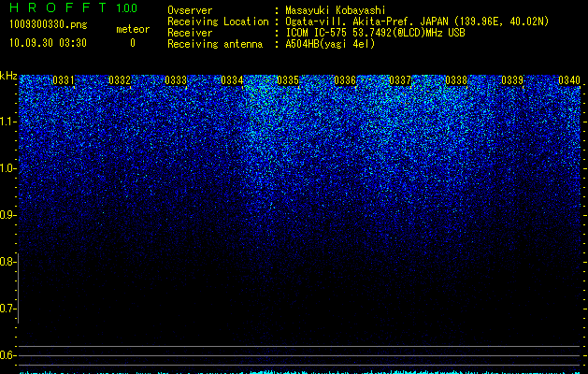Click the 0339 time marker
The width and height of the screenshot is (588, 374).
pyautogui.click(x=512, y=80)
